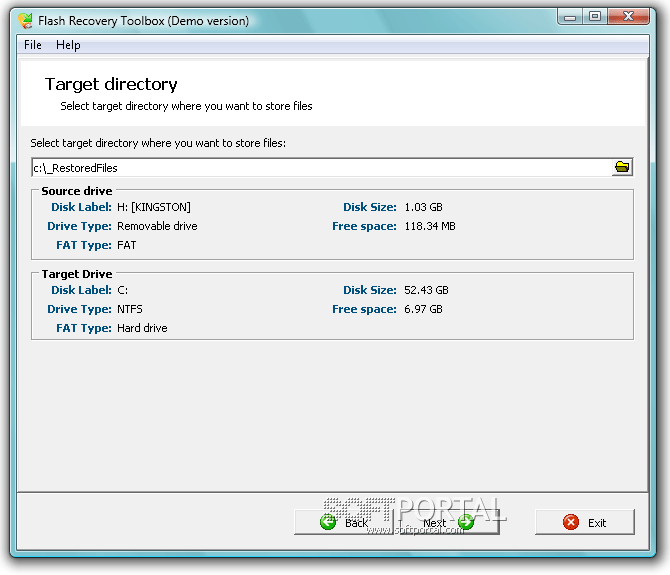
Task: Click the target disk size '52.43 GB'
Action: tap(426, 290)
